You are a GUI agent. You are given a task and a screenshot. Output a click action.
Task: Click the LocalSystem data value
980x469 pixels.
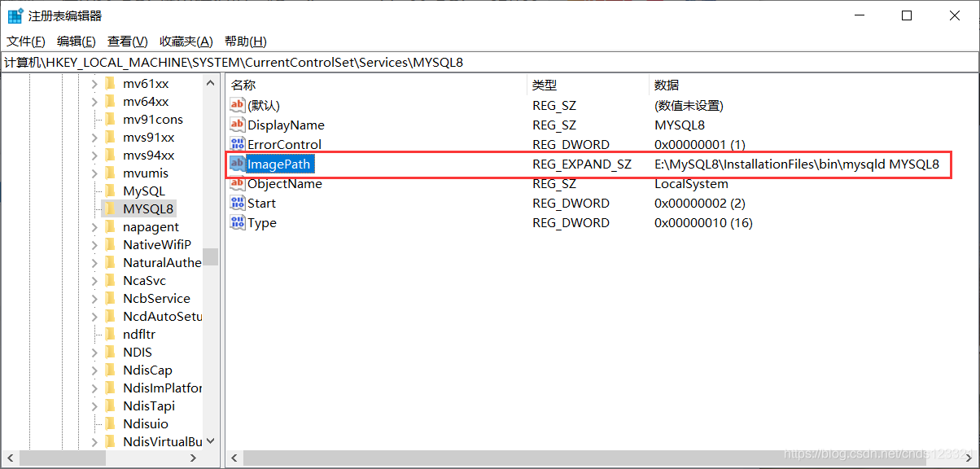point(691,183)
